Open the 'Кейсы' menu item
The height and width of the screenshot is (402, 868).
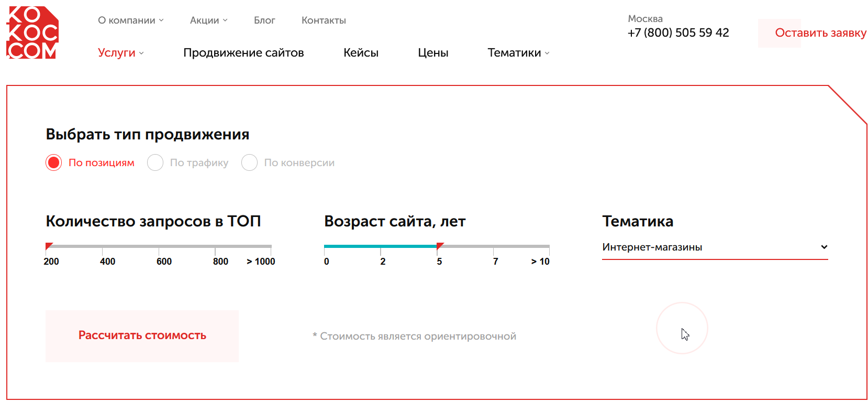coord(361,53)
